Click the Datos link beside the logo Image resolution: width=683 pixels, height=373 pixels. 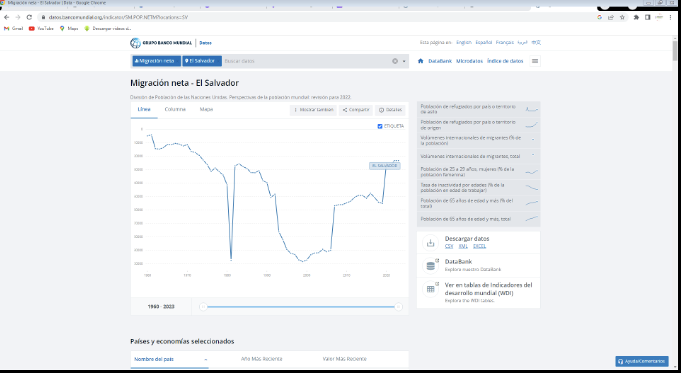pyautogui.click(x=205, y=43)
